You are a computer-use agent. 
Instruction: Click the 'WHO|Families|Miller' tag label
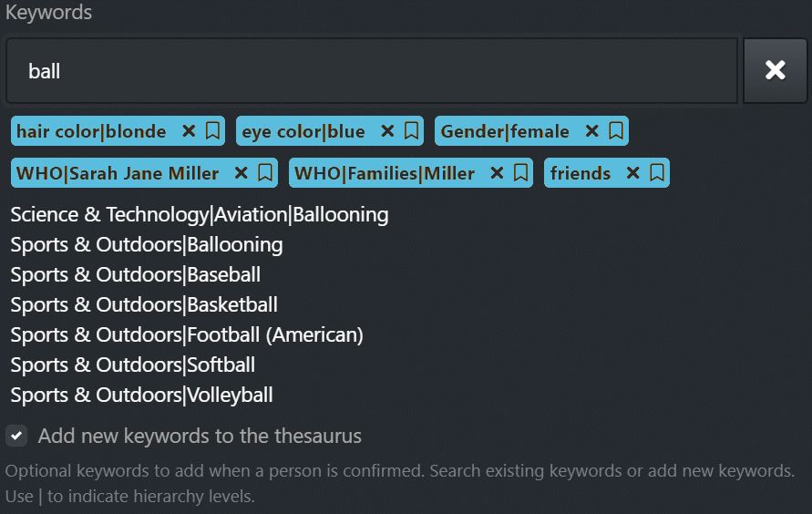coord(385,173)
